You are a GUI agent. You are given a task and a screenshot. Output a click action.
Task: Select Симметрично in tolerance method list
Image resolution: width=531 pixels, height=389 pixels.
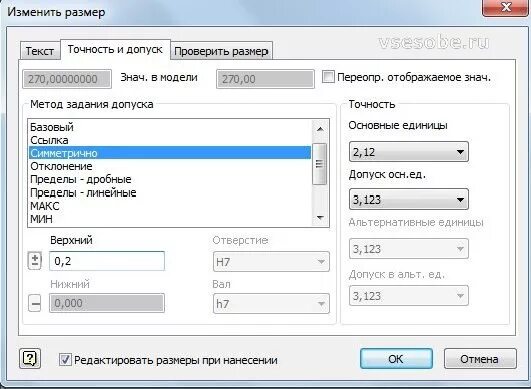click(170, 153)
